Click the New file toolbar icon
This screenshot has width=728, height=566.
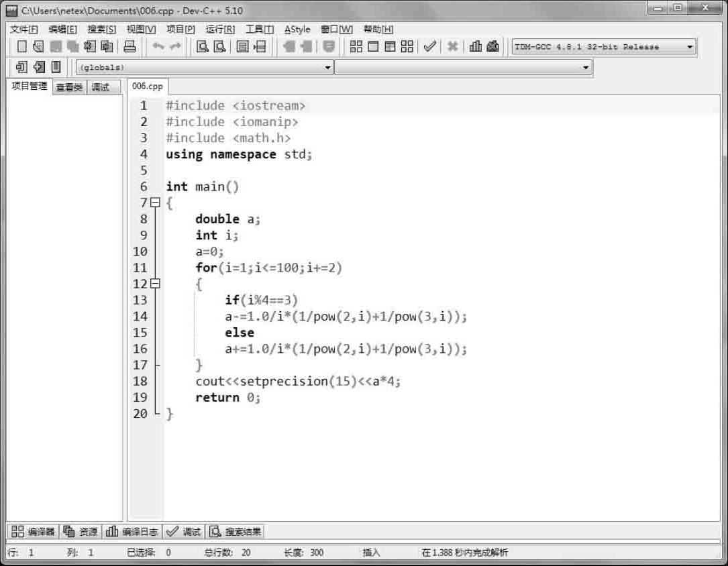click(22, 47)
